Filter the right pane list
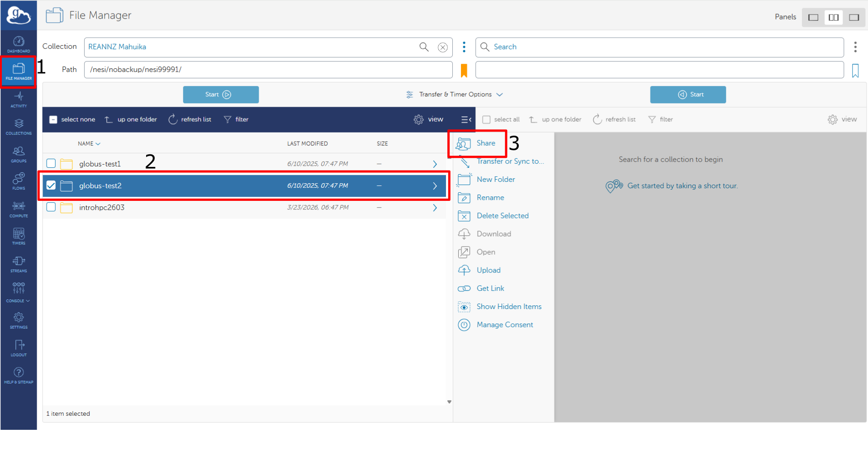 click(660, 119)
